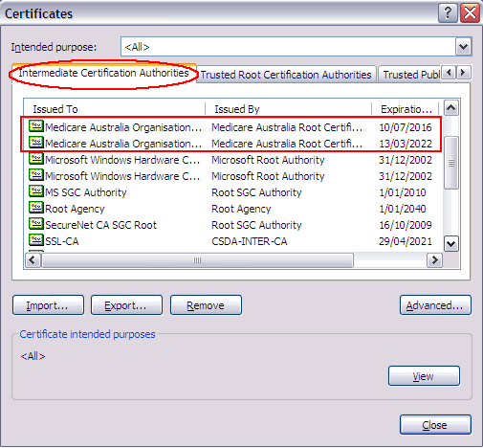Click the 29/04/2021 expiration date

(406, 241)
